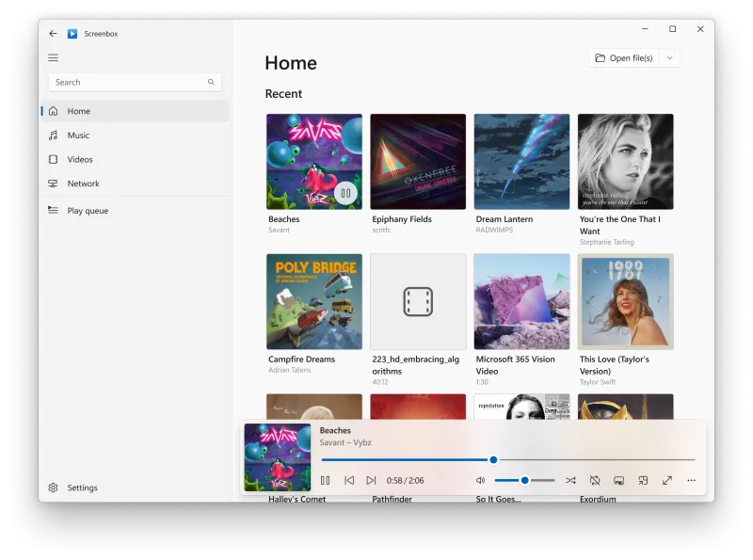The width and height of the screenshot is (753, 560).
Task: Toggle shuffle mode
Action: [x=570, y=480]
